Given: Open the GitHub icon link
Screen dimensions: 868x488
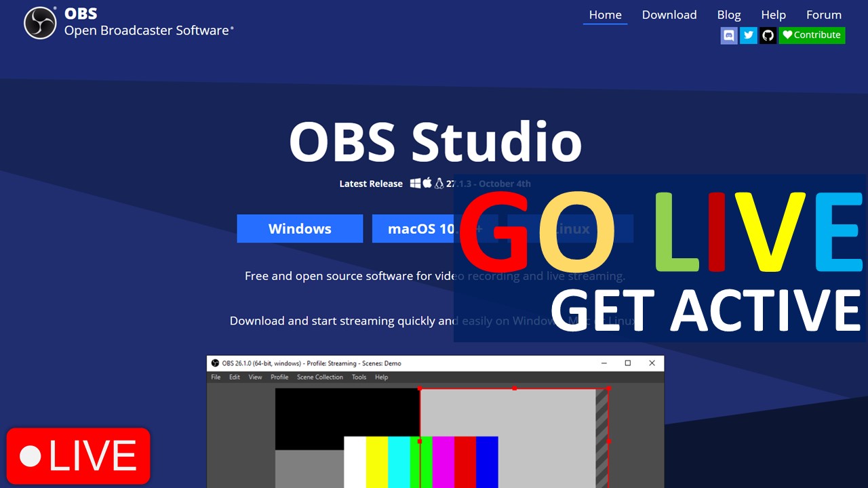Looking at the screenshot, I should tap(768, 35).
